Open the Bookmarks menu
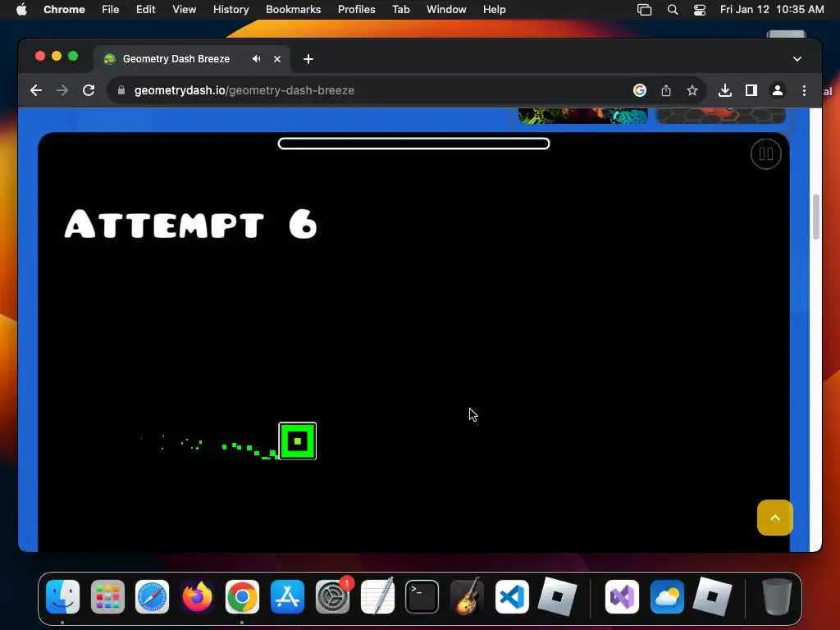The width and height of the screenshot is (840, 630). 293,9
